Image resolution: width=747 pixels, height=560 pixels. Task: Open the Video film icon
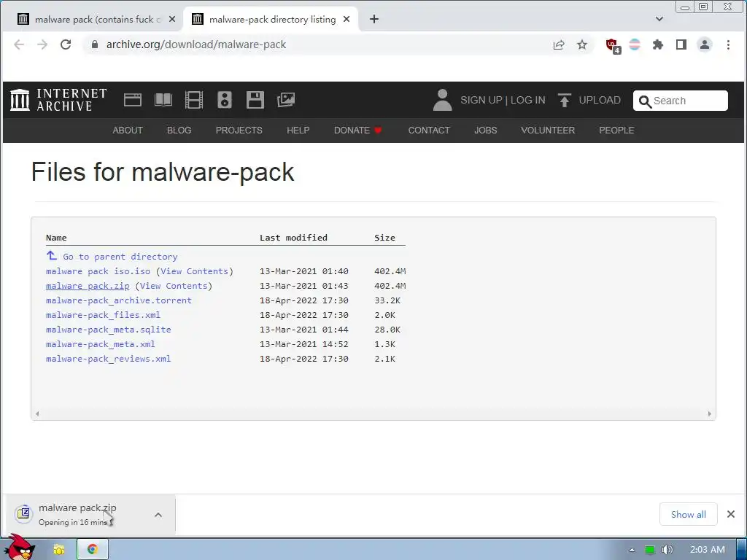[x=194, y=100]
